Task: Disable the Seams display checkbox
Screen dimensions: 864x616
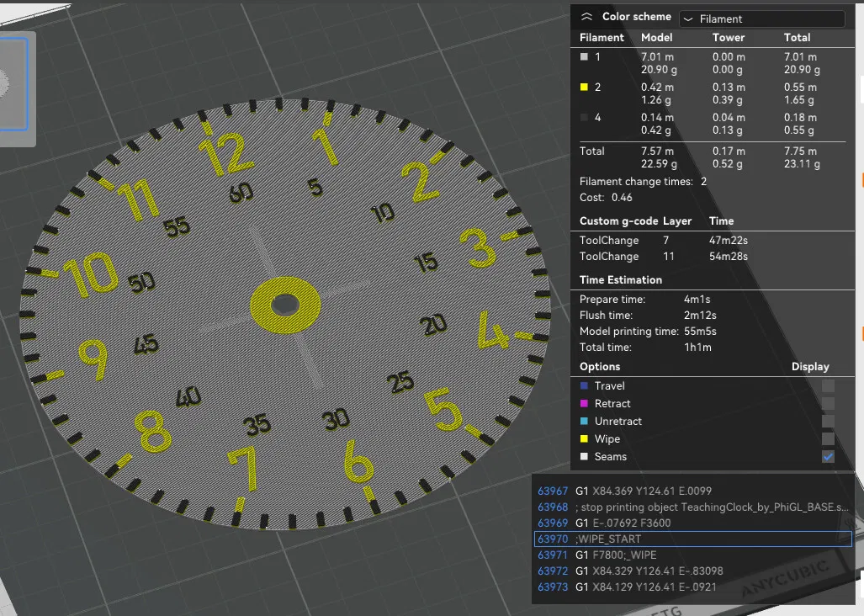Action: coord(828,456)
